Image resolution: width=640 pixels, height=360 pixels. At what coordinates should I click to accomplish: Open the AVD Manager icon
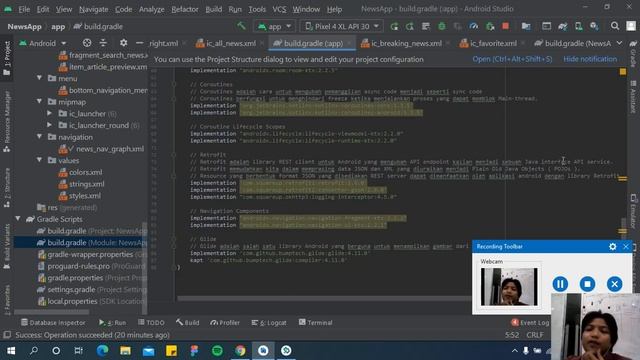pos(578,27)
